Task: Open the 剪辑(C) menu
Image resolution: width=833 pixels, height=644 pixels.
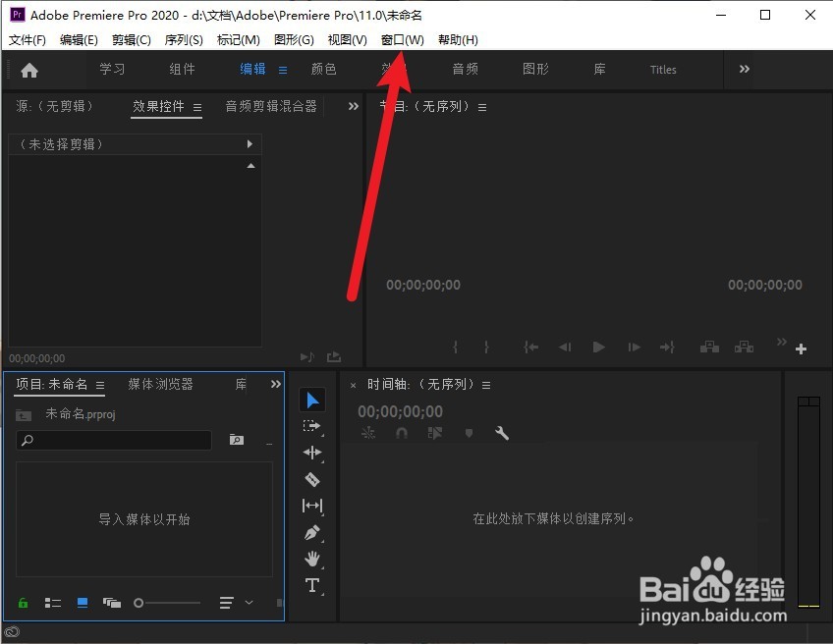Action: 132,40
